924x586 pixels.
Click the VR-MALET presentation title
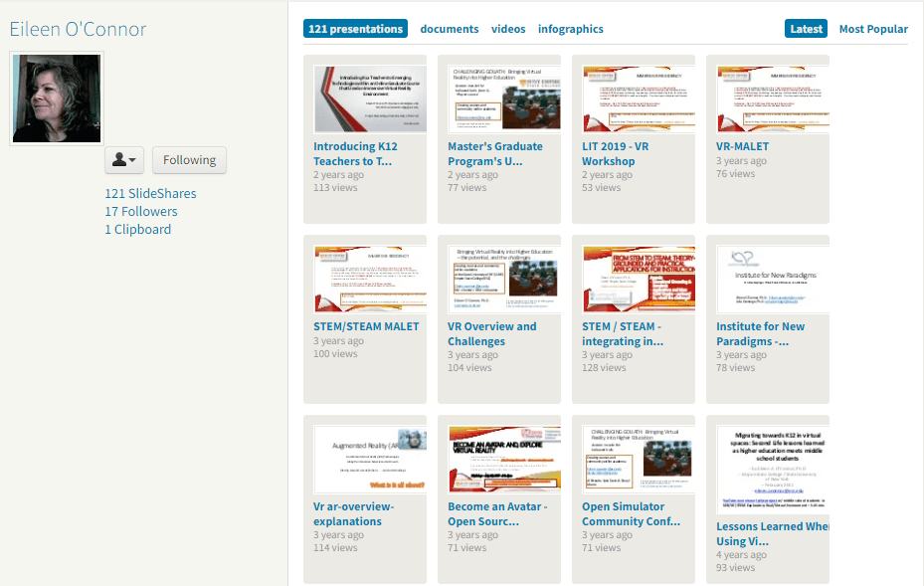point(742,146)
